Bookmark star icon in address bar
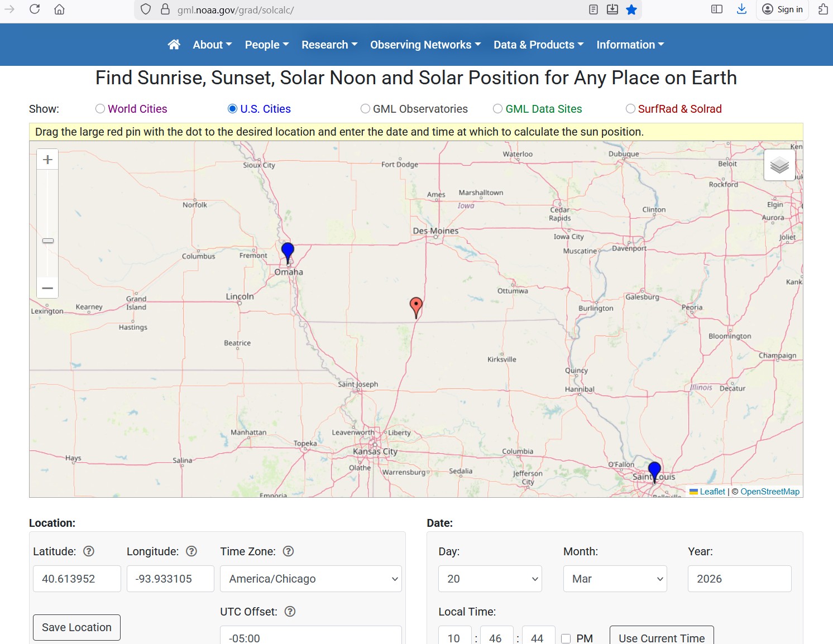The image size is (833, 644). pos(631,9)
